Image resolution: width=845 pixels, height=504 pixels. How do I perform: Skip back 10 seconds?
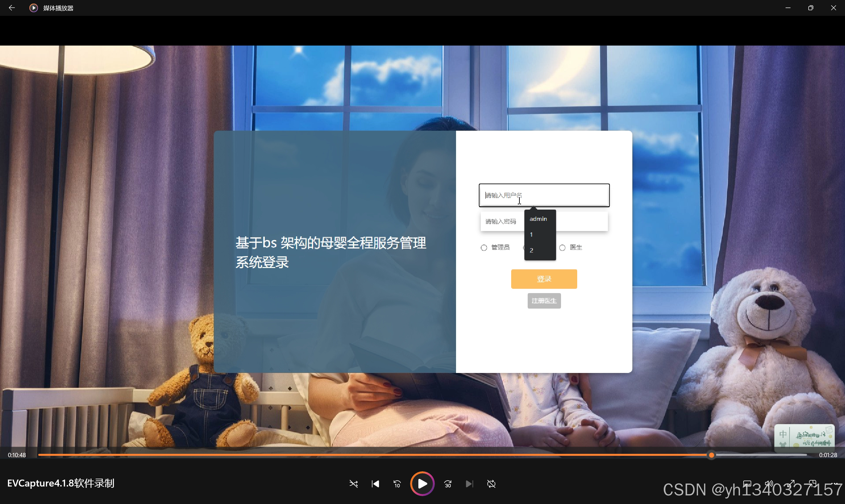point(397,484)
